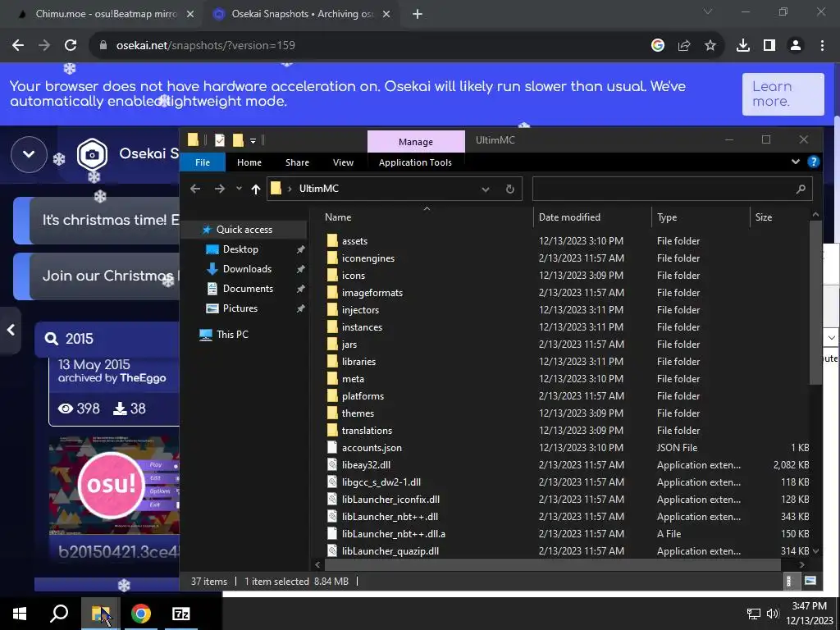Select libLauncher_nbt++.dll.a file

[393, 533]
